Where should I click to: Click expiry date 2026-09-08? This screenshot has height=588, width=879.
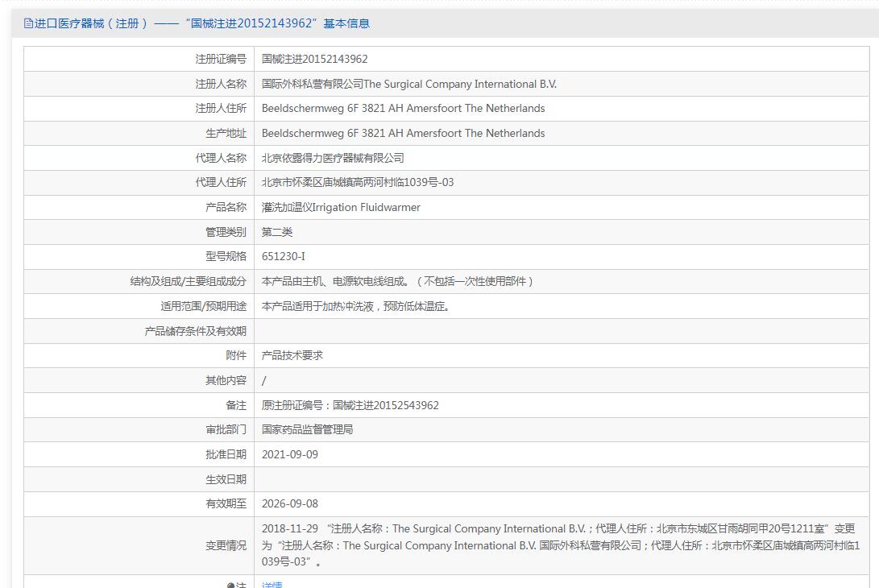click(290, 504)
